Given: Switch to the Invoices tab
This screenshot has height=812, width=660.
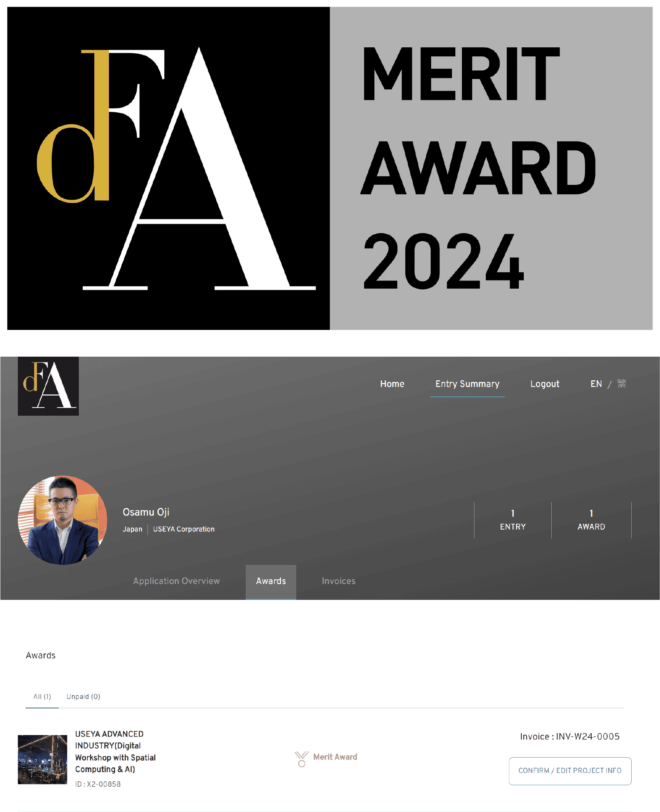Looking at the screenshot, I should point(339,581).
